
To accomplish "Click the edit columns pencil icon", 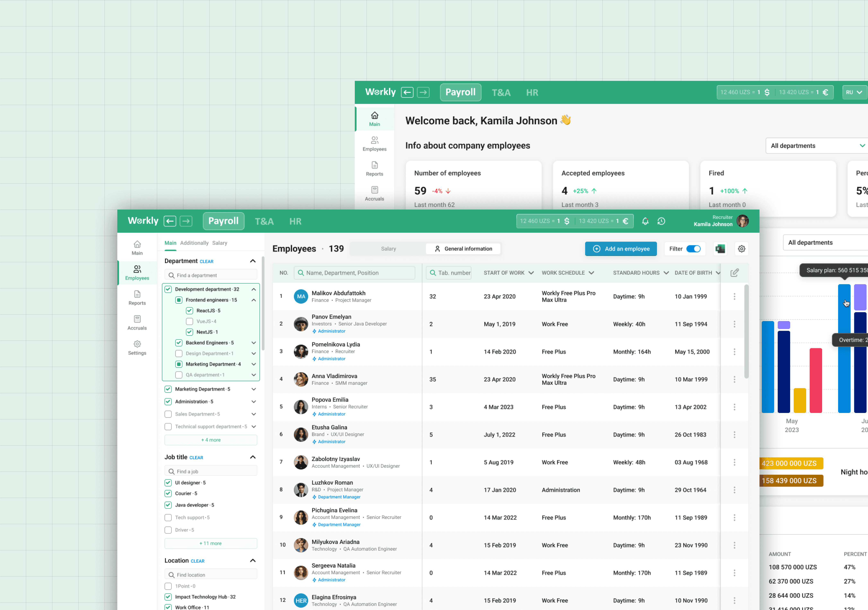I will pyautogui.click(x=734, y=273).
